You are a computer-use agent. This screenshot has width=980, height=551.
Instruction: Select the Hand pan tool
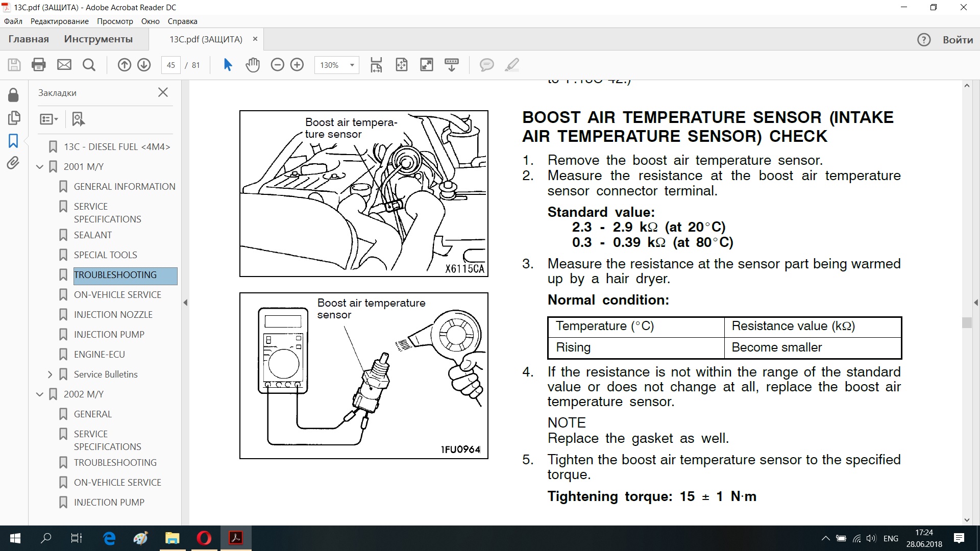pyautogui.click(x=253, y=65)
